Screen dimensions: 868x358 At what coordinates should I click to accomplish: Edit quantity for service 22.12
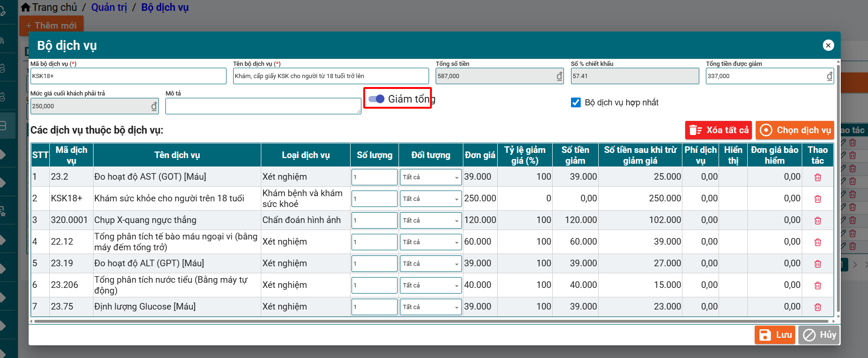(375, 242)
